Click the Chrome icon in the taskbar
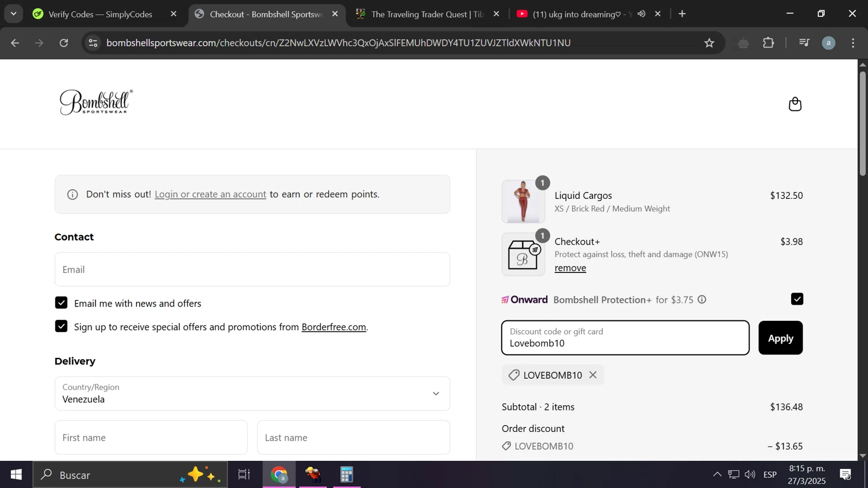868x488 pixels. (279, 475)
